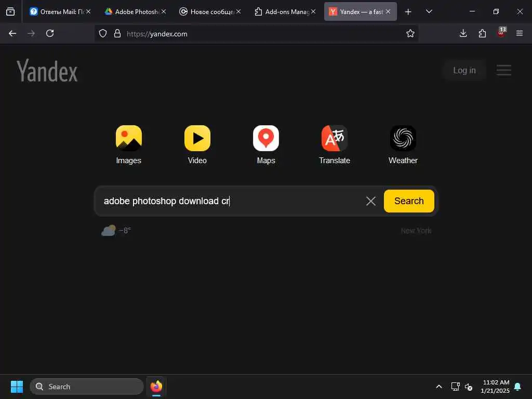532x399 pixels.
Task: Open notifications bell icon
Action: (x=518, y=387)
